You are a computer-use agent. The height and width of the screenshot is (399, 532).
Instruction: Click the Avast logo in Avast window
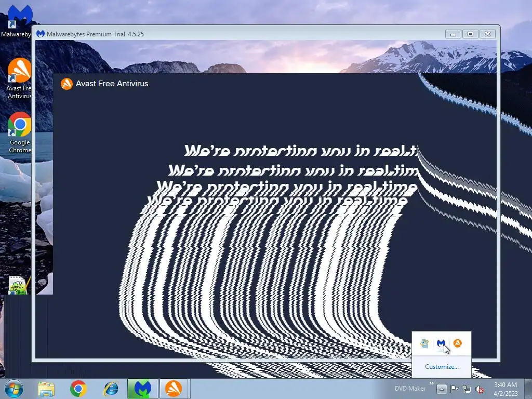[66, 84]
